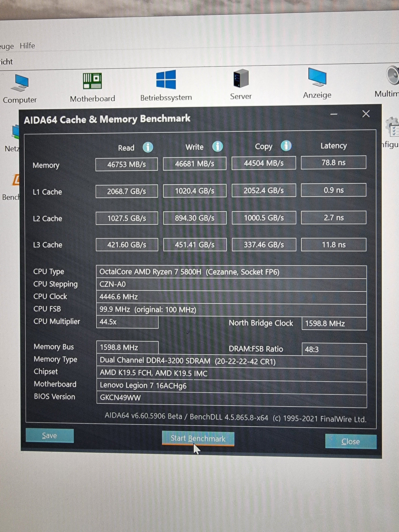Open the Motherboard category icon
This screenshot has height=532, width=399.
click(92, 81)
